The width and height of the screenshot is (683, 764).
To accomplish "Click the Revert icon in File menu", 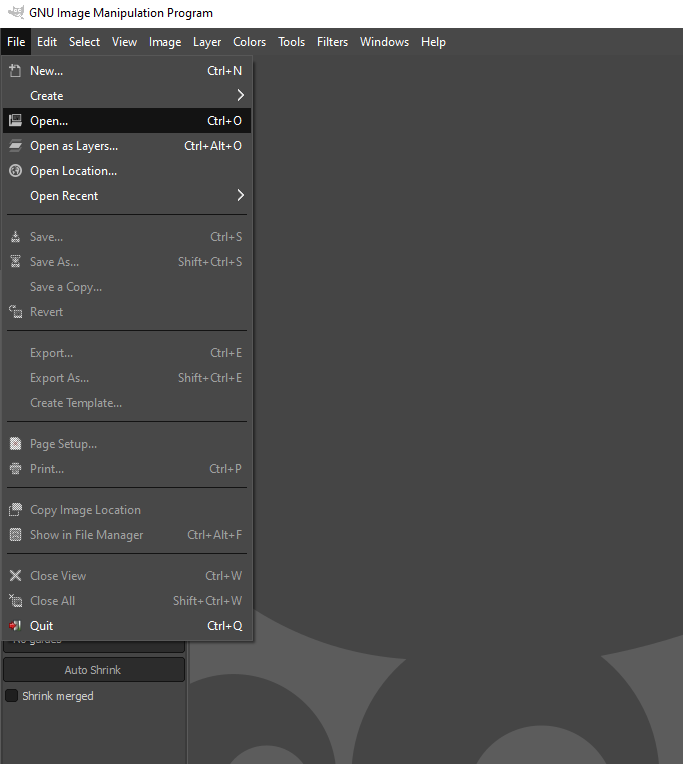I will point(15,311).
